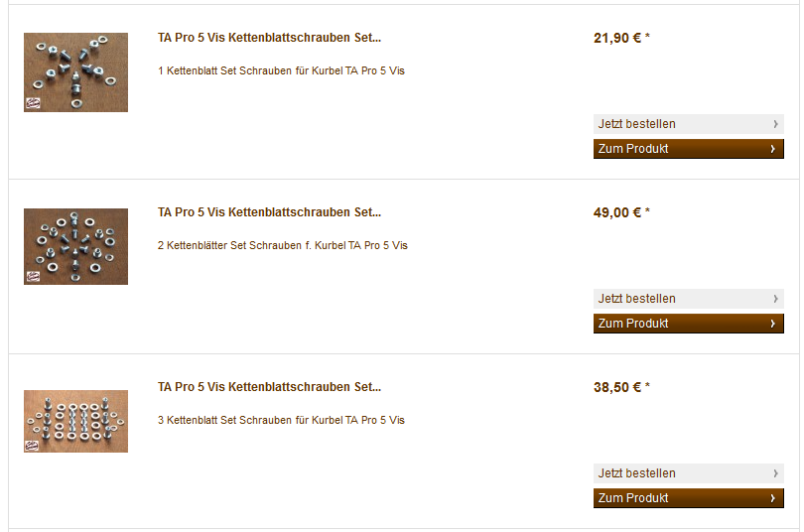Select product title link priced 49,00 €

point(269,212)
